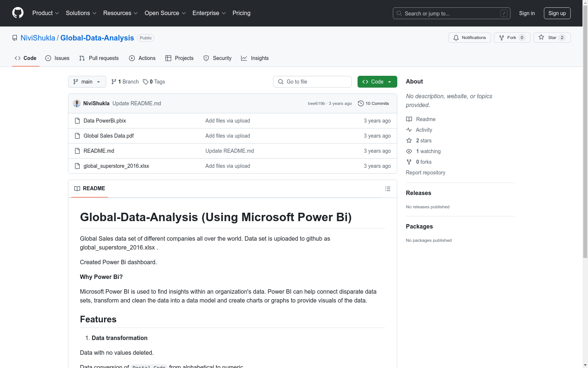Viewport: 588px width, 368px height.
Task: Open the Packages heading link
Action: pos(419,226)
